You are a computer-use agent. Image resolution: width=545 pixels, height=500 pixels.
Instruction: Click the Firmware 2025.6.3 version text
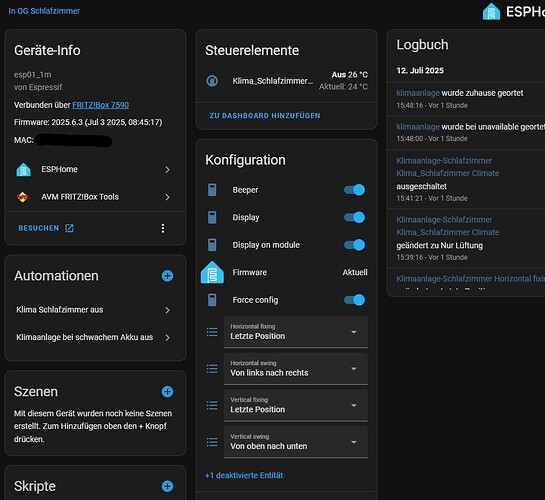pyautogui.click(x=88, y=122)
